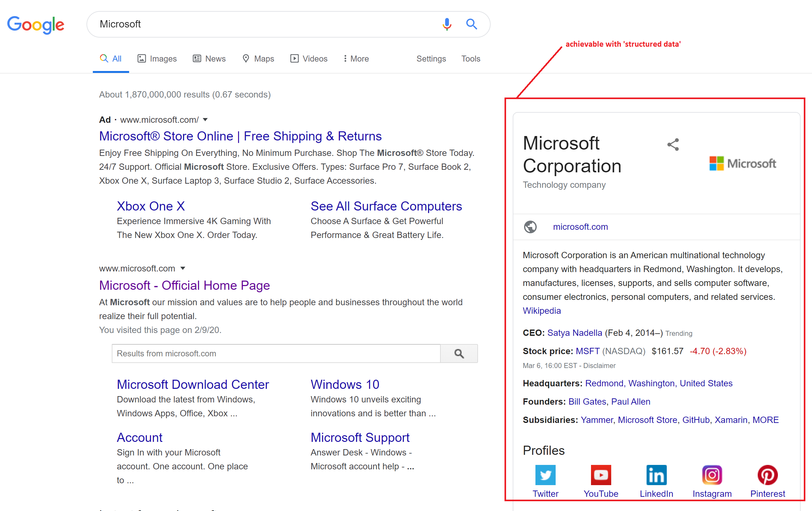This screenshot has height=511, width=812.
Task: Open the Pinterest profile icon
Action: tap(767, 475)
